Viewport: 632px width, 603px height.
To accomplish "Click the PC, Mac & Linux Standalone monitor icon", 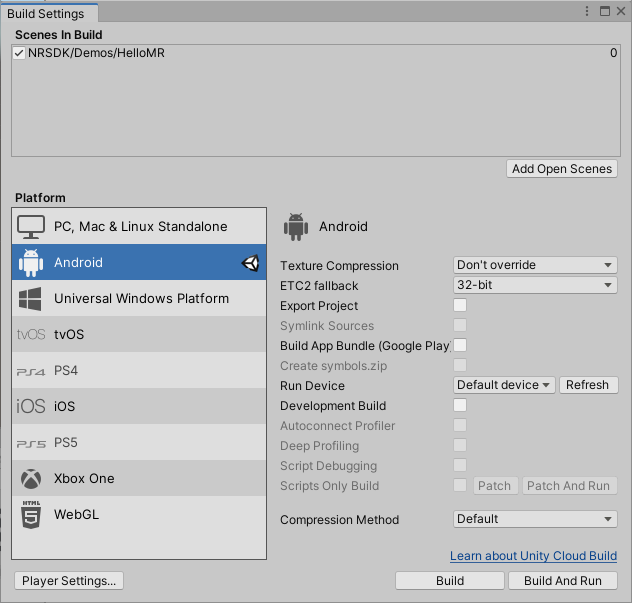I will (31, 227).
